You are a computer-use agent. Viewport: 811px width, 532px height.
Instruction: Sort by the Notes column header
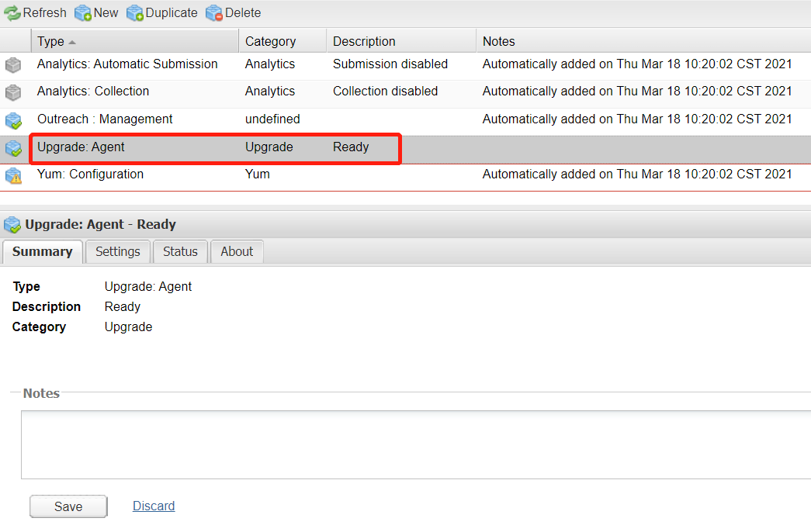pos(499,41)
